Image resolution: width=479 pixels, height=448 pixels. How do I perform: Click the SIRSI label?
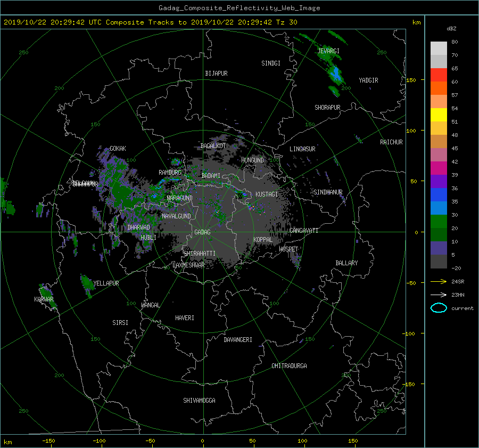(120, 323)
